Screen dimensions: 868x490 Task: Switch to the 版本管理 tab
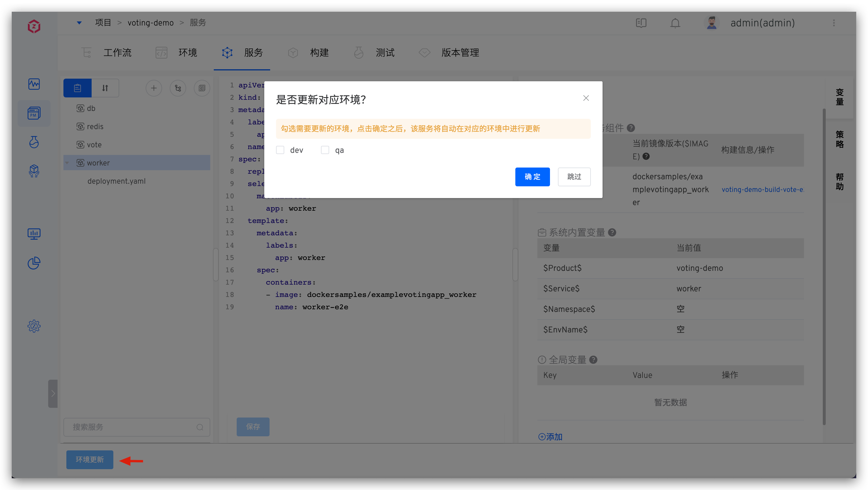tap(460, 53)
